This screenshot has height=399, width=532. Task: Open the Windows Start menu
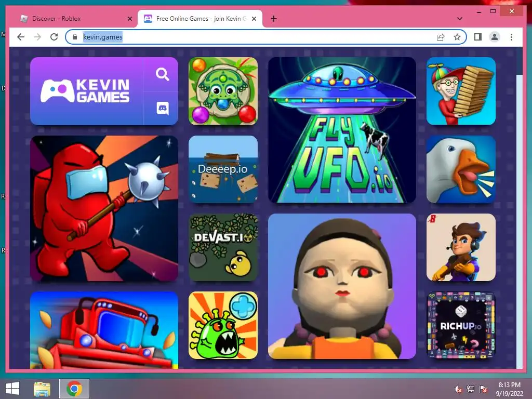(x=12, y=389)
